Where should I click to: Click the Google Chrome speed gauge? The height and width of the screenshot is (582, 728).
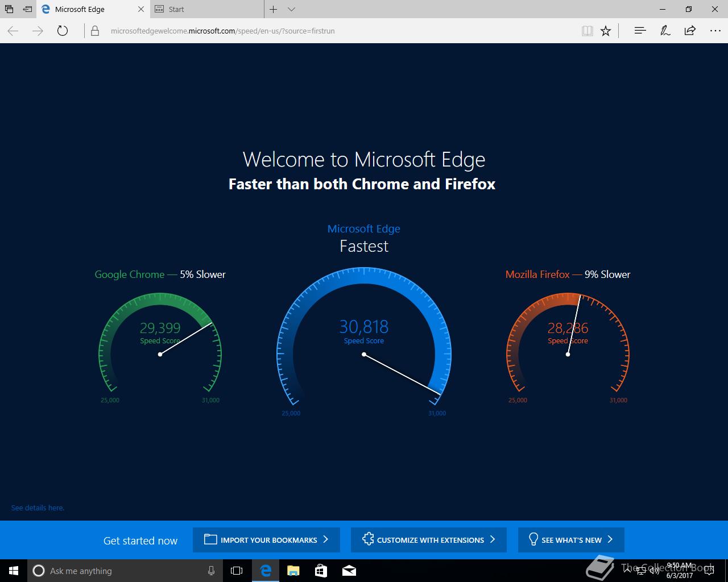(160, 343)
